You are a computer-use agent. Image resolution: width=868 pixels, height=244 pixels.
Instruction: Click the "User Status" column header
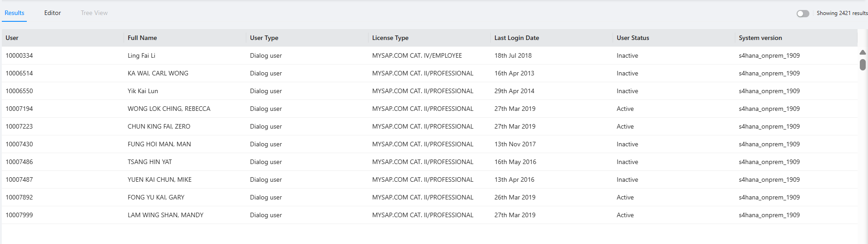click(633, 38)
